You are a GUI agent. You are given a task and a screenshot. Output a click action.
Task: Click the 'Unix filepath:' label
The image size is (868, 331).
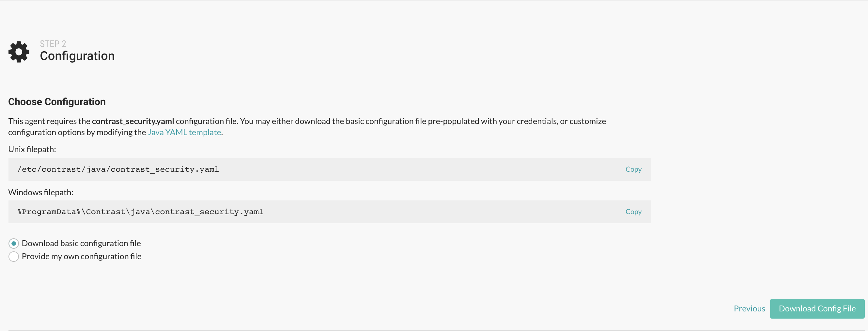(32, 149)
